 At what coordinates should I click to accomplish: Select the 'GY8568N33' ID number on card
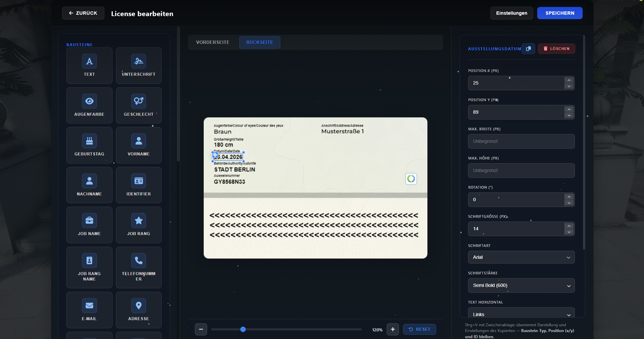229,182
